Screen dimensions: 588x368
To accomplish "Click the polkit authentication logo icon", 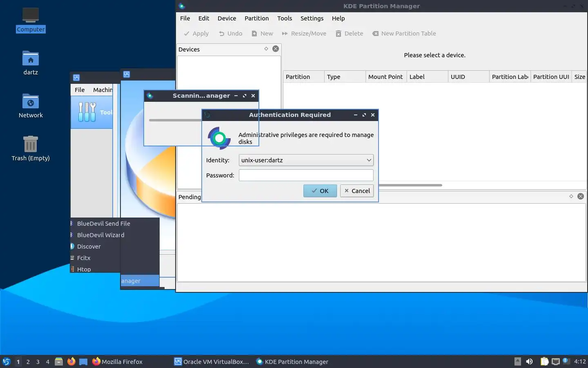I will point(219,138).
